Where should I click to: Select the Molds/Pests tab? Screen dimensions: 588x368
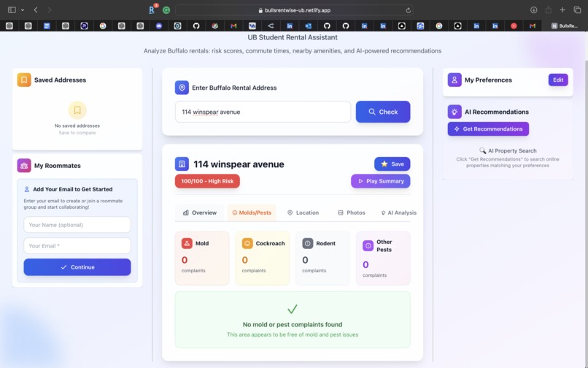(x=252, y=212)
